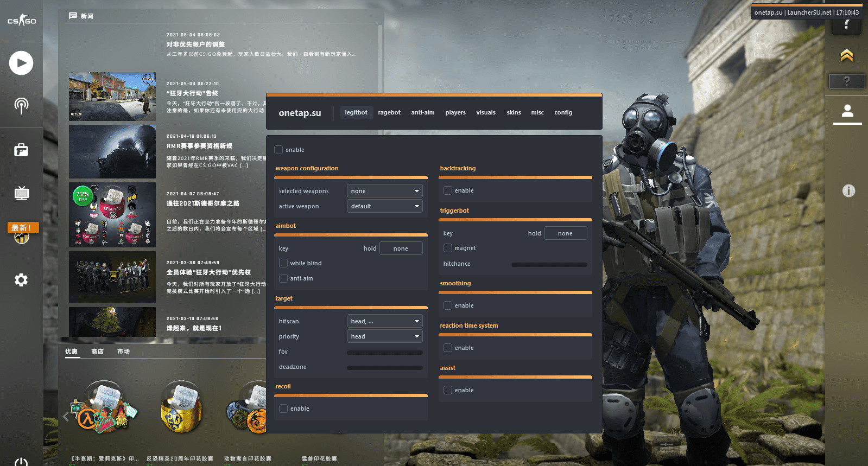Enable the smoothing checkbox
The image size is (868, 466).
[x=448, y=305]
